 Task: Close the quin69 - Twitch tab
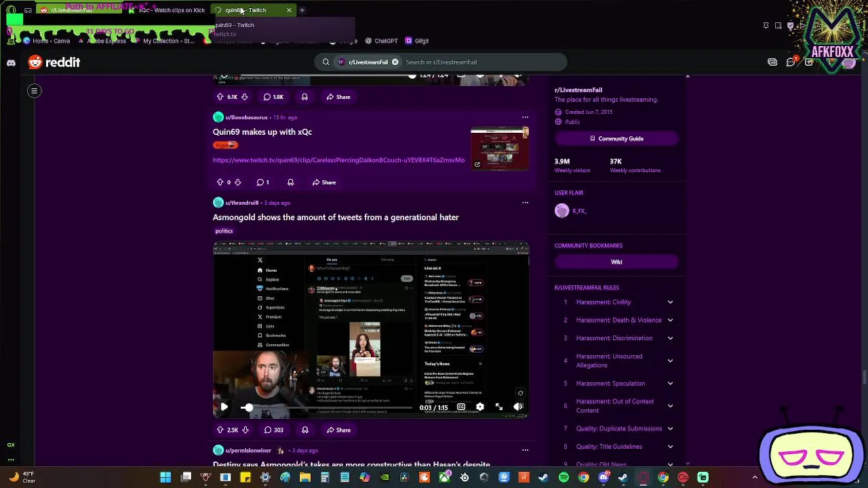click(289, 10)
